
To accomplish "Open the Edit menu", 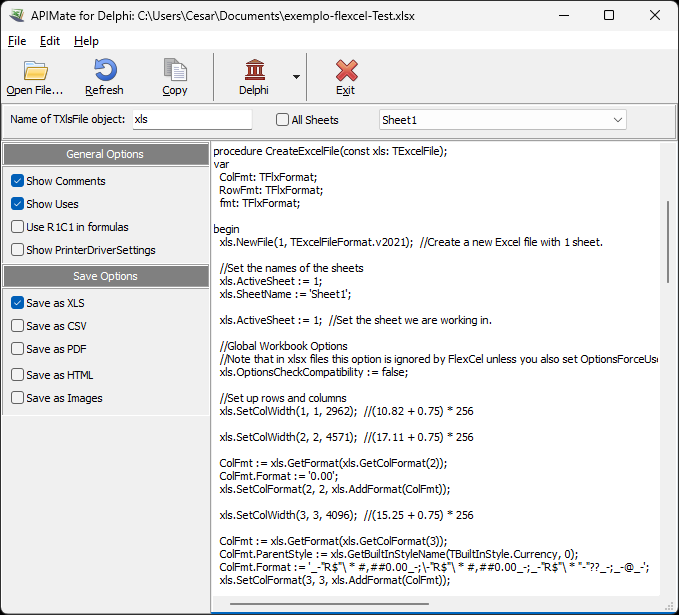I will point(50,41).
